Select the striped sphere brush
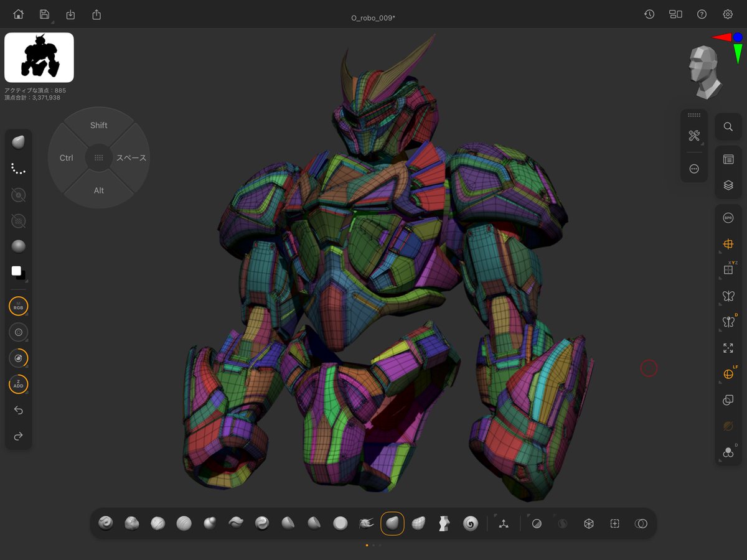 click(184, 523)
